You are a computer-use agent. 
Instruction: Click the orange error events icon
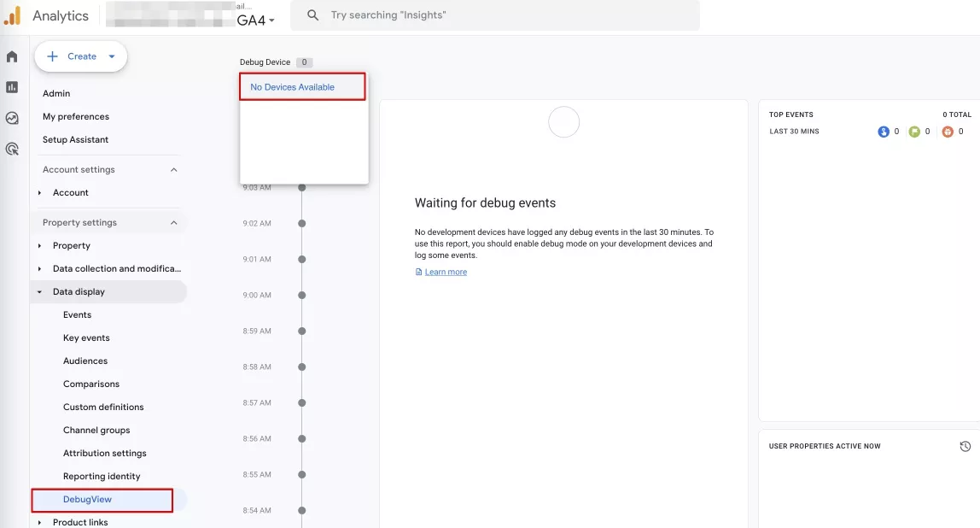pos(948,132)
